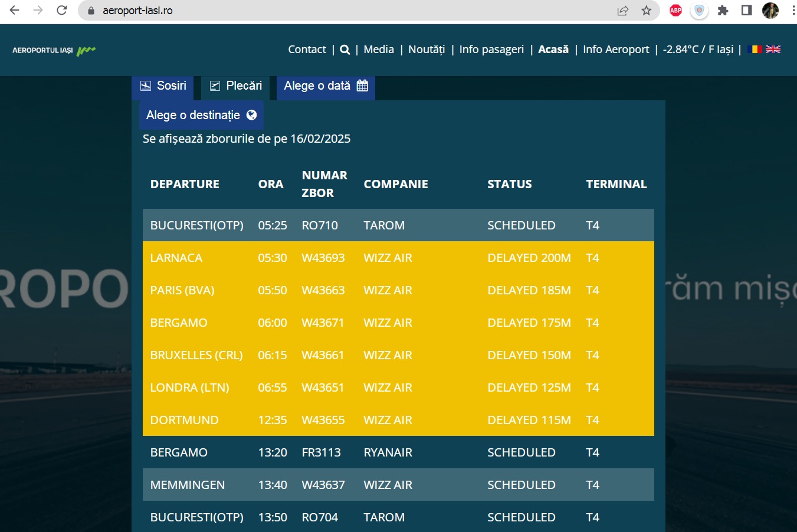Click the padlock site info icon
This screenshot has height=532, width=797.
coord(91,11)
